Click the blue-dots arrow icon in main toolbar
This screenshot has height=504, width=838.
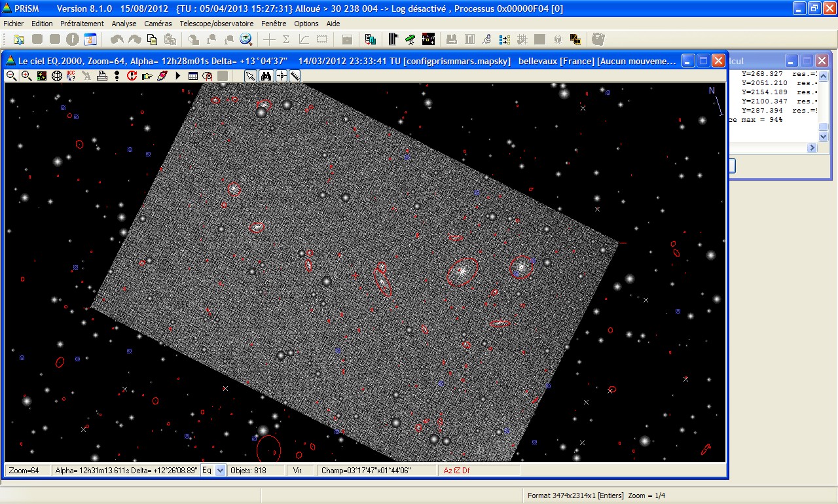click(x=505, y=39)
